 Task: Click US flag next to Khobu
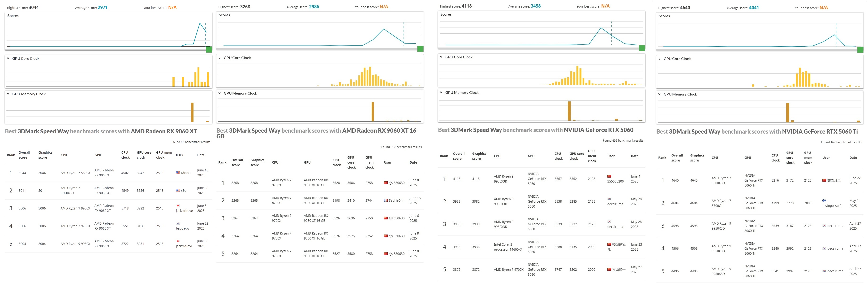tap(178, 173)
